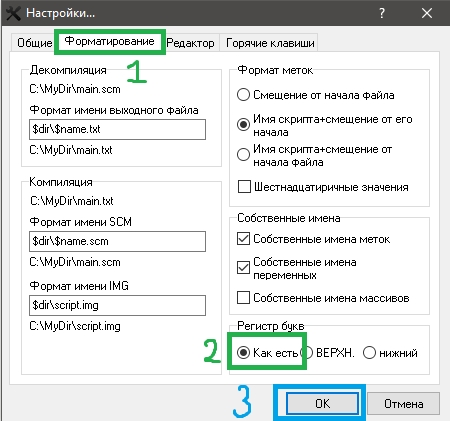Screen dimensions: 450x421
Task: Open the Форматирование tab
Action: coord(109,41)
